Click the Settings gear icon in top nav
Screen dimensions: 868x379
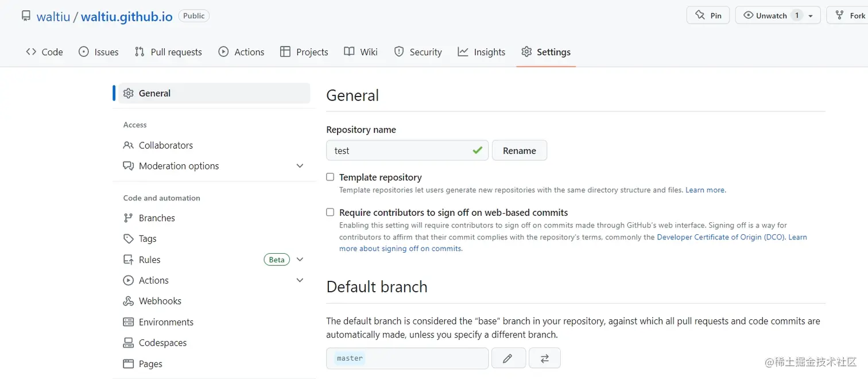[526, 52]
